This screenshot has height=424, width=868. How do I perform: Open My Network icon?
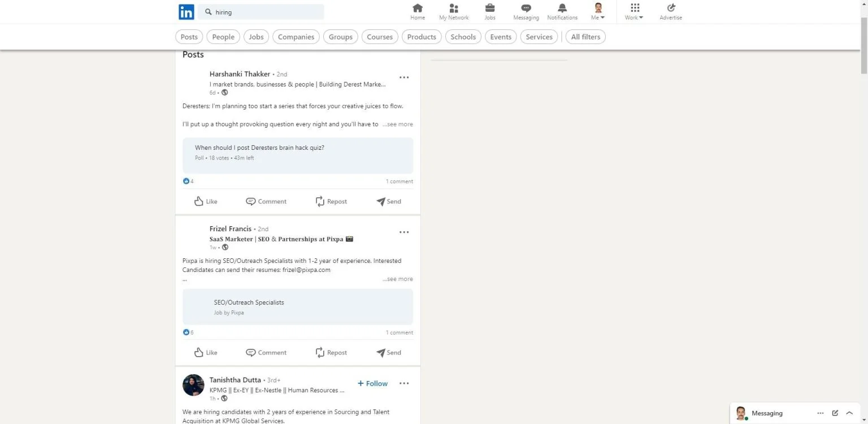(x=454, y=8)
